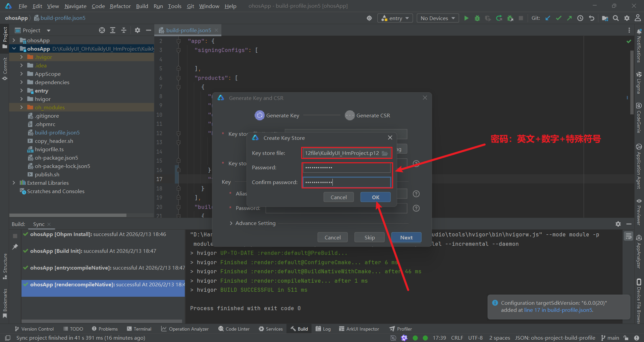Image resolution: width=644 pixels, height=342 pixels.
Task: Select the build-profile.json5 editor tab
Action: (188, 30)
